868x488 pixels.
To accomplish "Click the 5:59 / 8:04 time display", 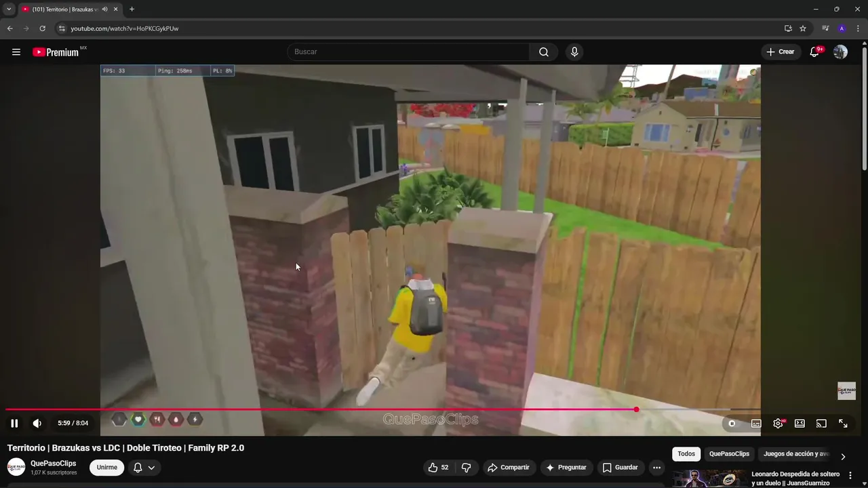I will (73, 423).
